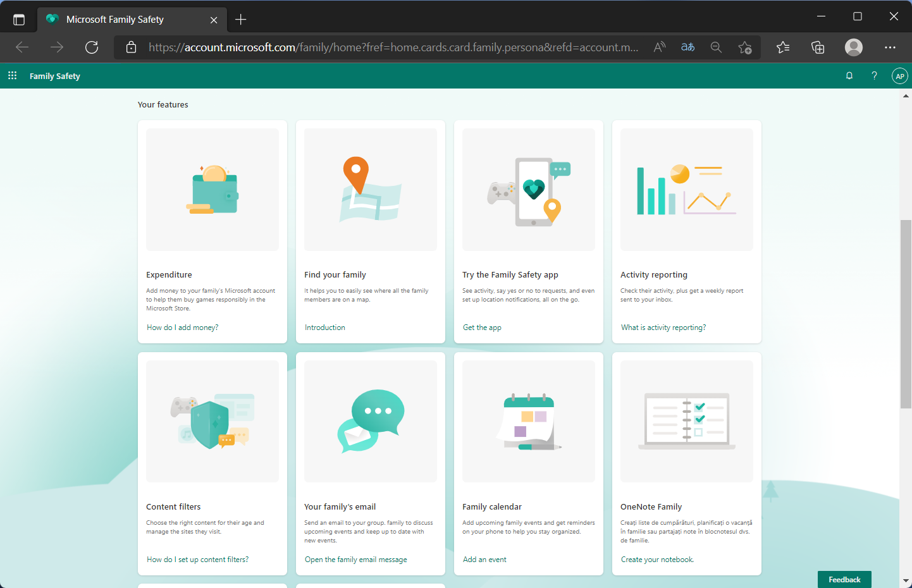Add this page to favorites star icon
The width and height of the screenshot is (912, 588).
click(x=744, y=47)
